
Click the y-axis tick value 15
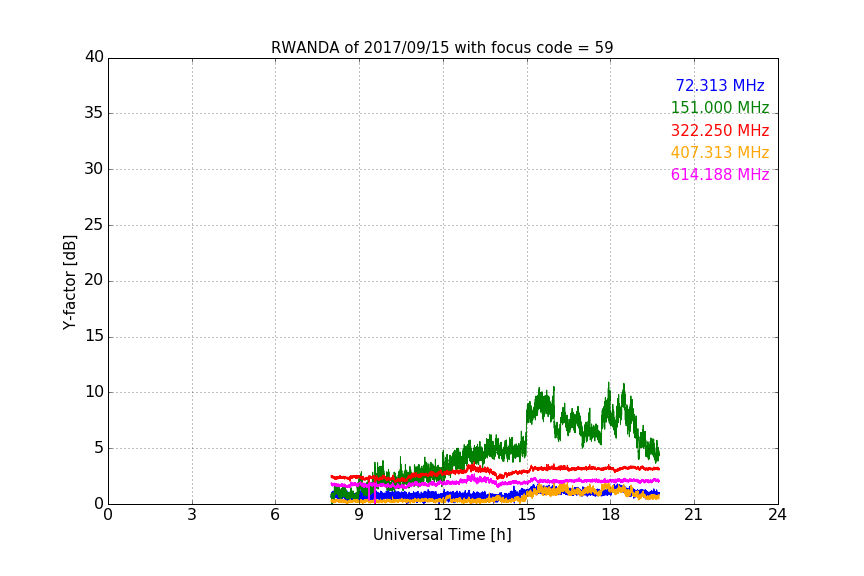pos(94,336)
